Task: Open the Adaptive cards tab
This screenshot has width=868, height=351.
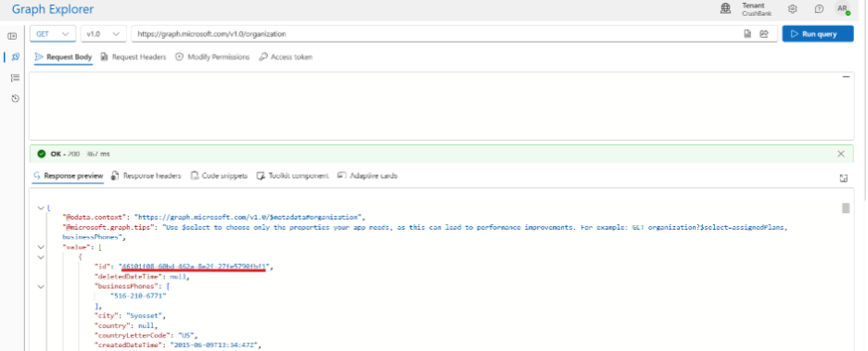Action: tap(367, 176)
